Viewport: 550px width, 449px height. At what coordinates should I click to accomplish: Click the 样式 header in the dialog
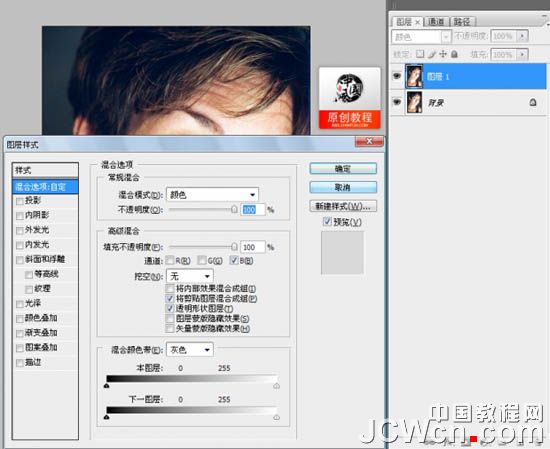pos(45,170)
